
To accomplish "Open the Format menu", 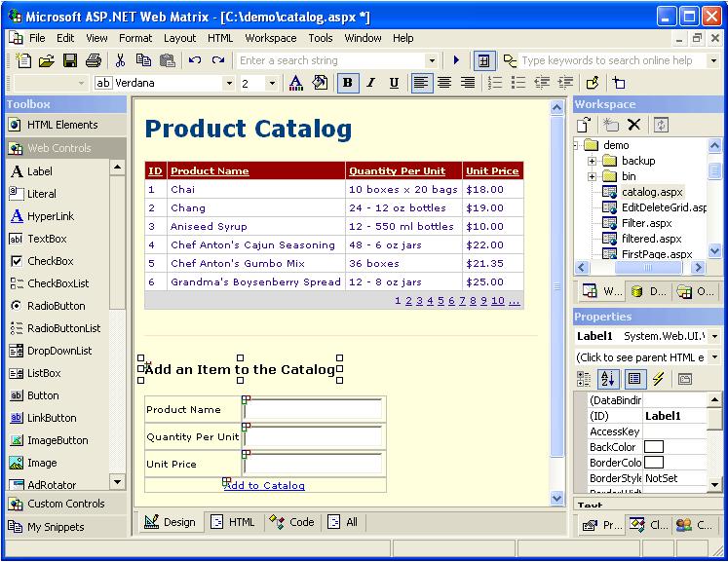I will click(135, 38).
